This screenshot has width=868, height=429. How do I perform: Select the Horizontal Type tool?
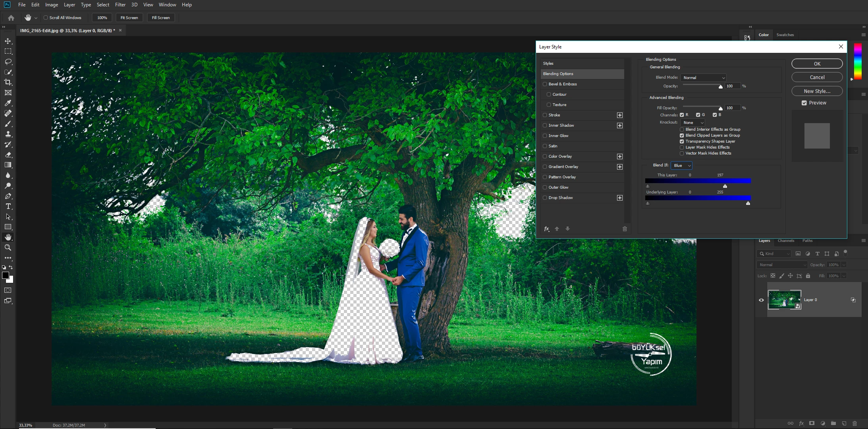pos(8,206)
